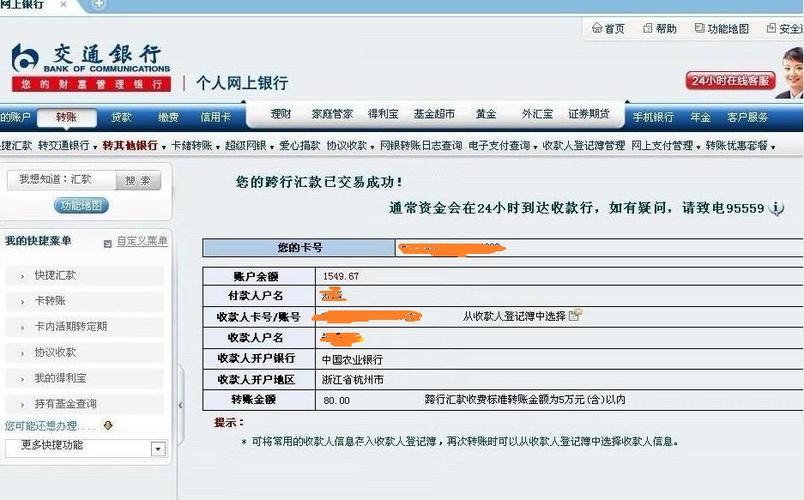804x500 pixels.
Task: Click the Bank of Communications logo
Action: [91, 67]
